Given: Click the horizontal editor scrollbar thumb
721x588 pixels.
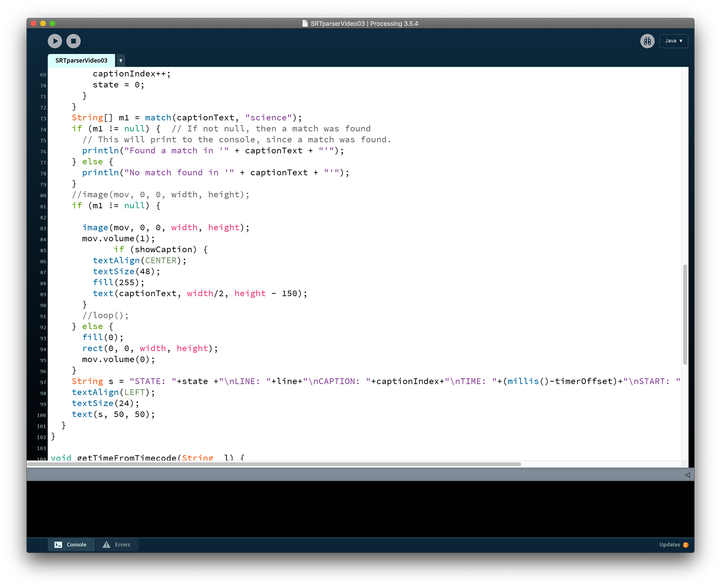Looking at the screenshot, I should pyautogui.click(x=274, y=464).
